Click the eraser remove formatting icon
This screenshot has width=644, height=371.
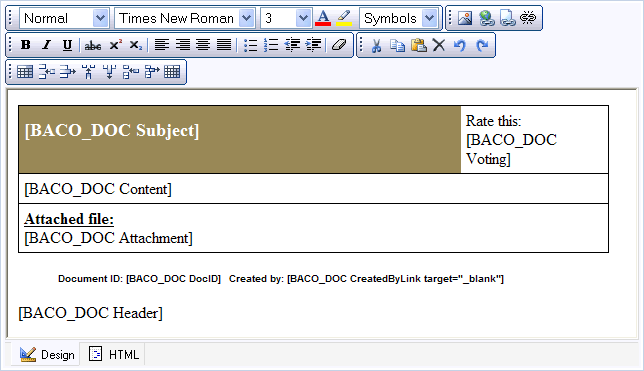coord(339,45)
